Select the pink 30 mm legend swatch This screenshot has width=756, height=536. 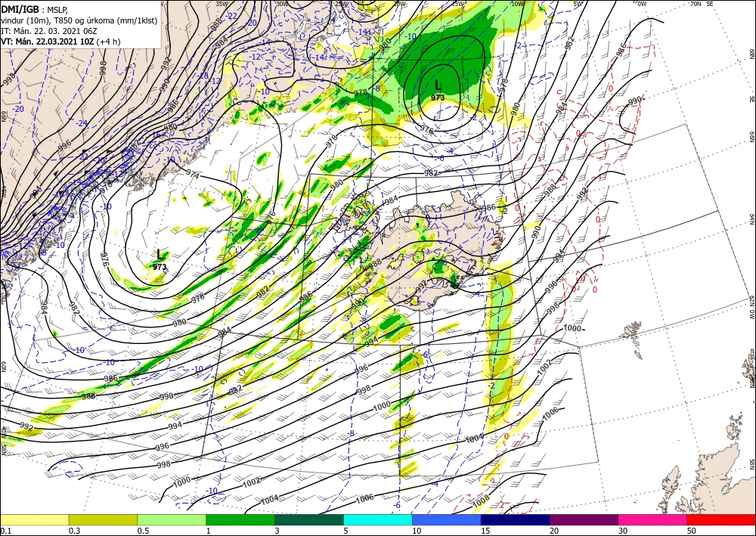(x=653, y=519)
